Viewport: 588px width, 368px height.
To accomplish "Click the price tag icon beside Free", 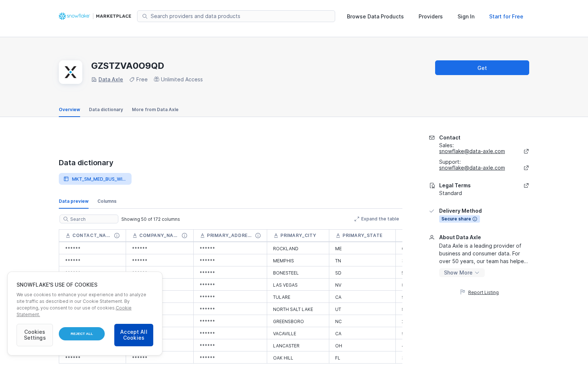I will click(132, 79).
